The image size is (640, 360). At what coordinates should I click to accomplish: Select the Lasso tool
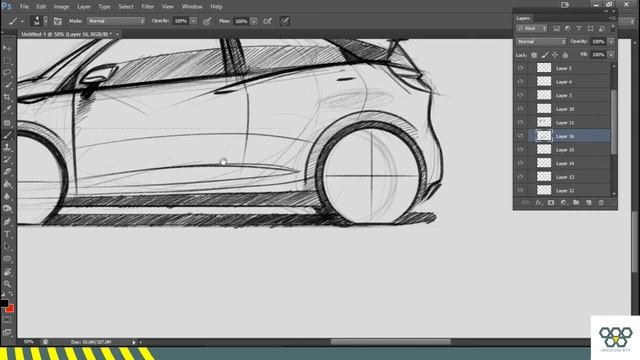(7, 73)
